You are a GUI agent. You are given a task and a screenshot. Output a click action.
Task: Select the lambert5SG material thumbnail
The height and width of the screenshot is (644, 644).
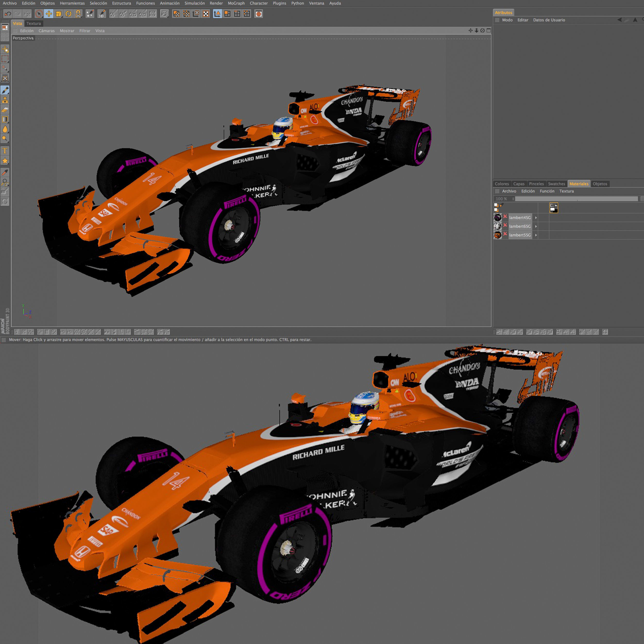[x=497, y=235]
